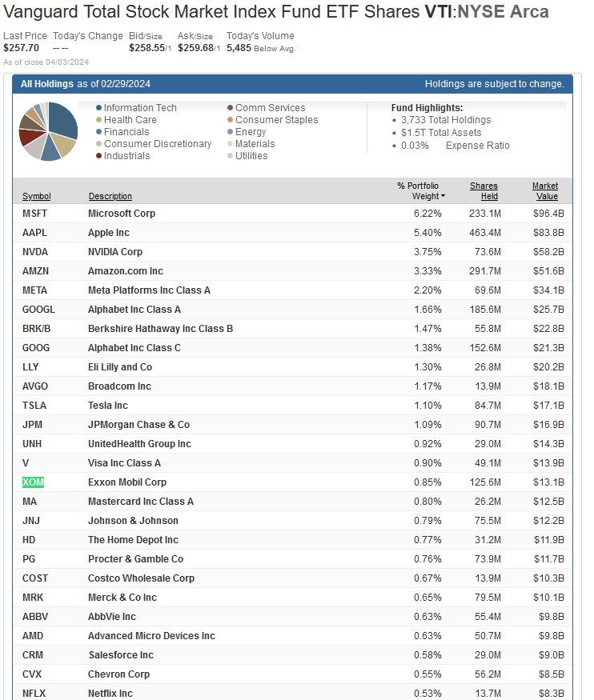Click the Materials legend entry
Screen dimensions: 594x700
click(251, 144)
